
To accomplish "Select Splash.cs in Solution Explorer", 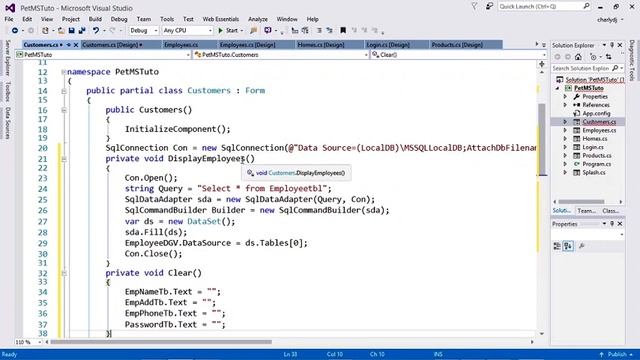I will [593, 173].
